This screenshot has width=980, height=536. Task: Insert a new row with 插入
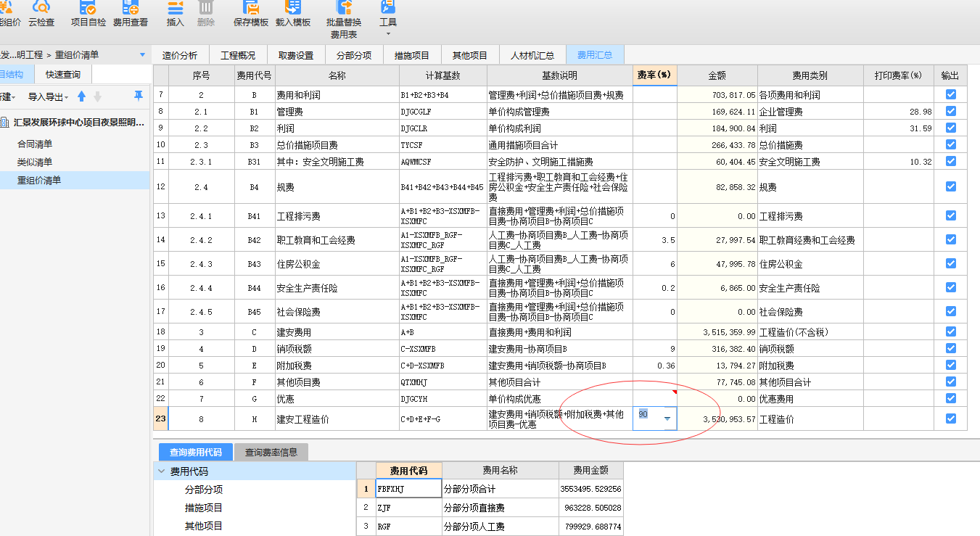tap(176, 15)
